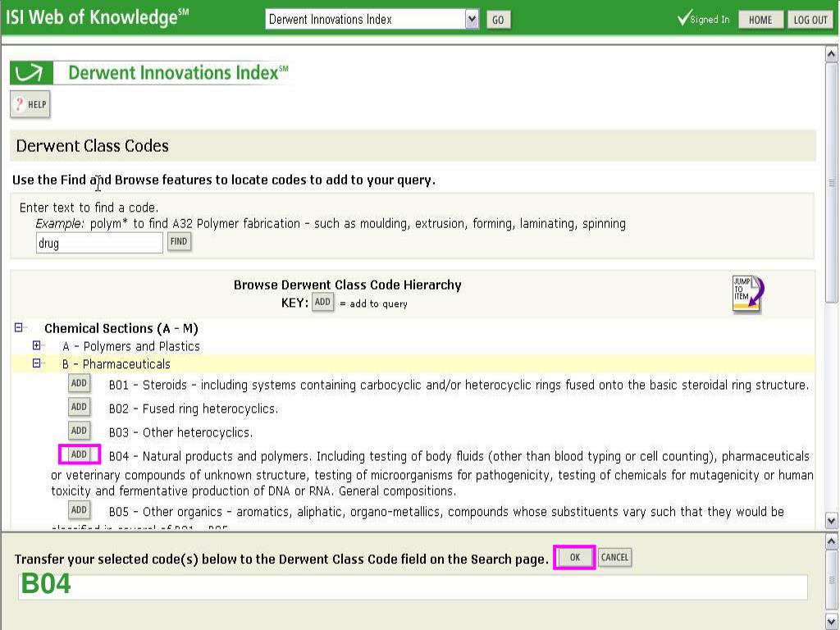Click the ADD key sample in legend
Image resolution: width=840 pixels, height=630 pixels.
(323, 302)
